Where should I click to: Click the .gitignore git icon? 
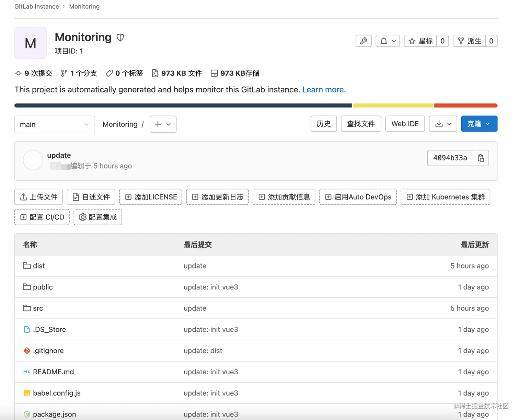[27, 351]
